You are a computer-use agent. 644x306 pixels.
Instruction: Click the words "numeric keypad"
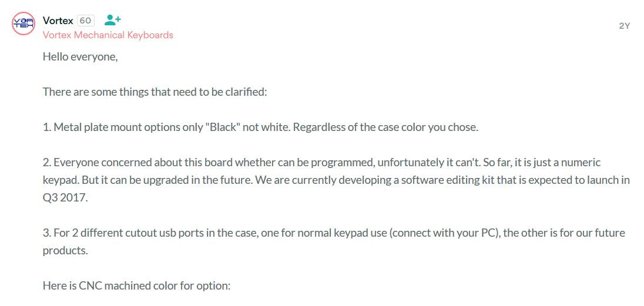582,162
